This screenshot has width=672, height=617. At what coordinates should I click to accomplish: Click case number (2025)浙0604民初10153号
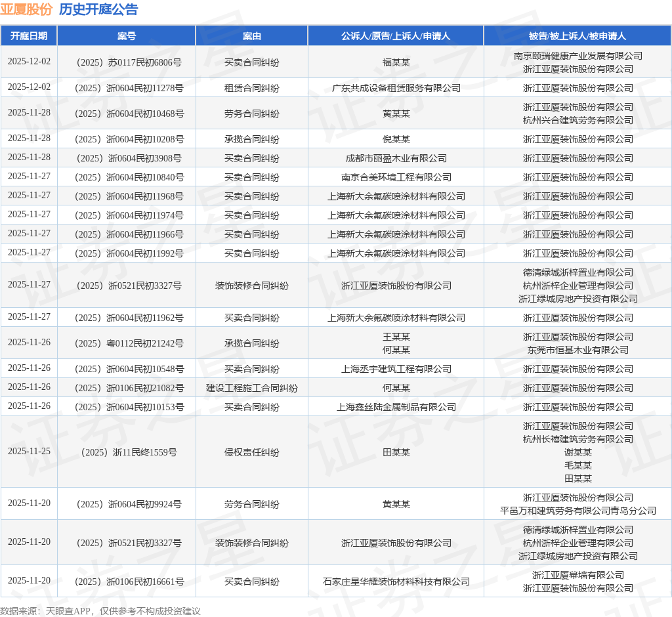pyautogui.click(x=129, y=408)
